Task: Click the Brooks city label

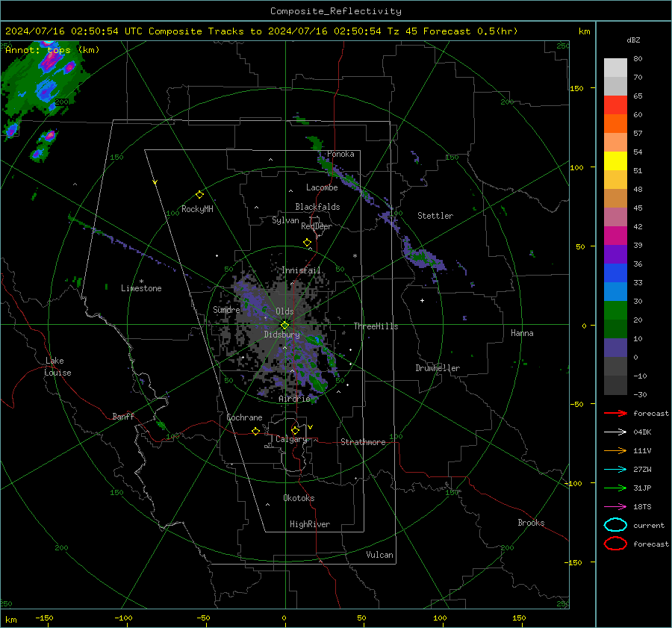Action: [x=531, y=523]
